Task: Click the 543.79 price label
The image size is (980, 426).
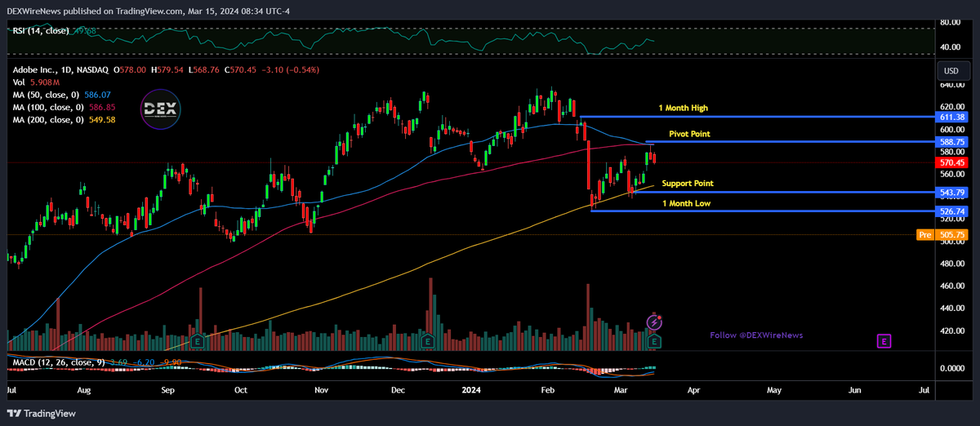Action: click(x=954, y=193)
